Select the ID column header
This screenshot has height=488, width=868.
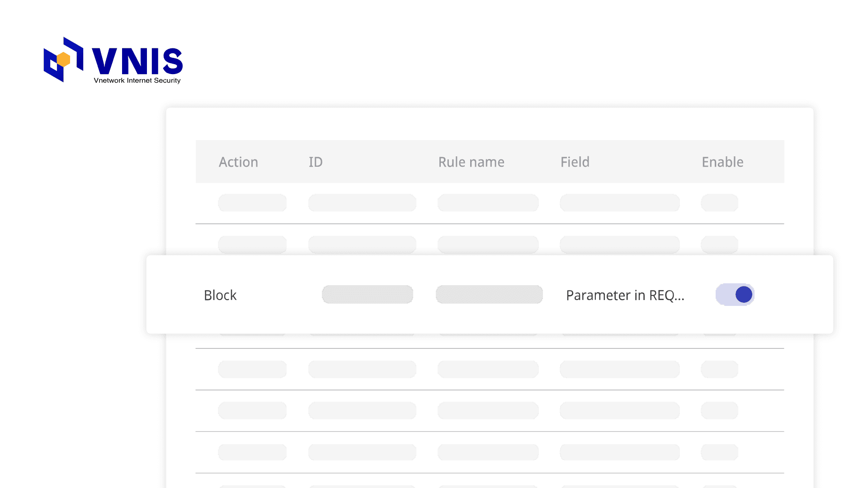click(x=315, y=162)
